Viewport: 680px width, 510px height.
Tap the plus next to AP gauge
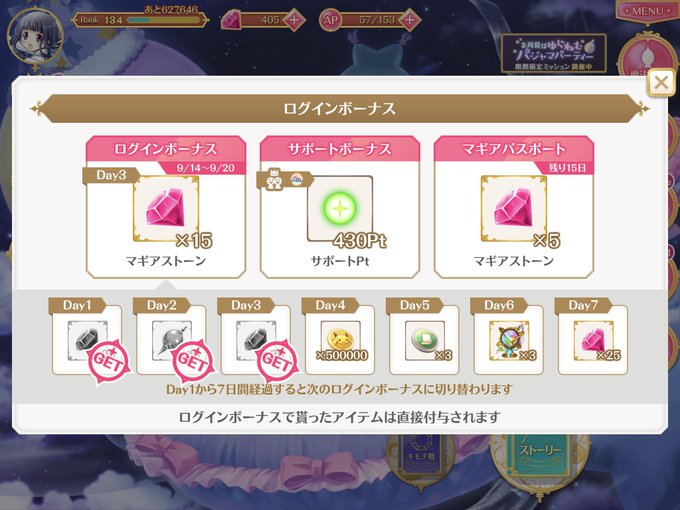tap(409, 20)
